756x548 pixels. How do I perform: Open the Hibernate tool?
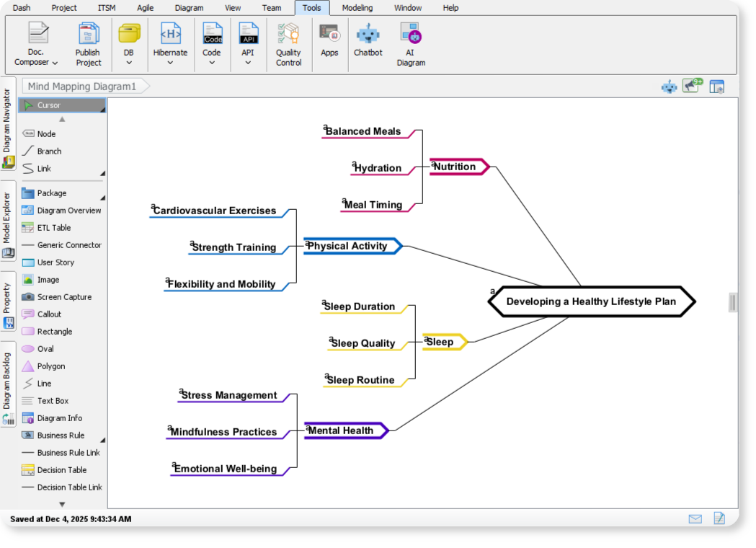click(x=170, y=43)
